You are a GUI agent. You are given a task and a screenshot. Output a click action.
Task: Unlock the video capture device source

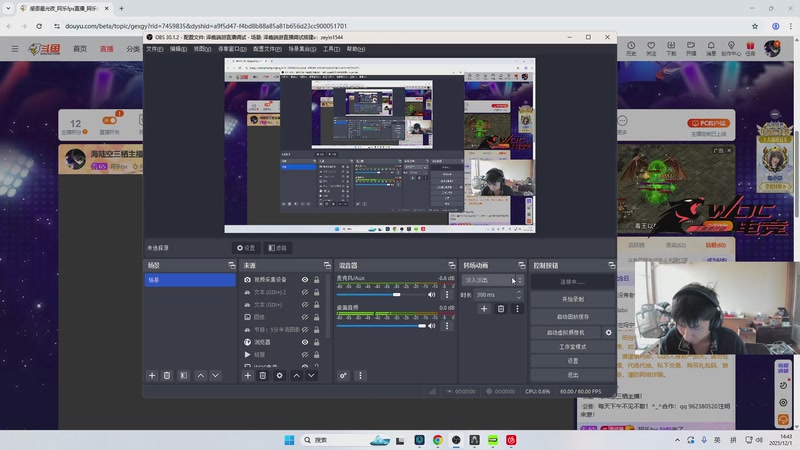[316, 280]
